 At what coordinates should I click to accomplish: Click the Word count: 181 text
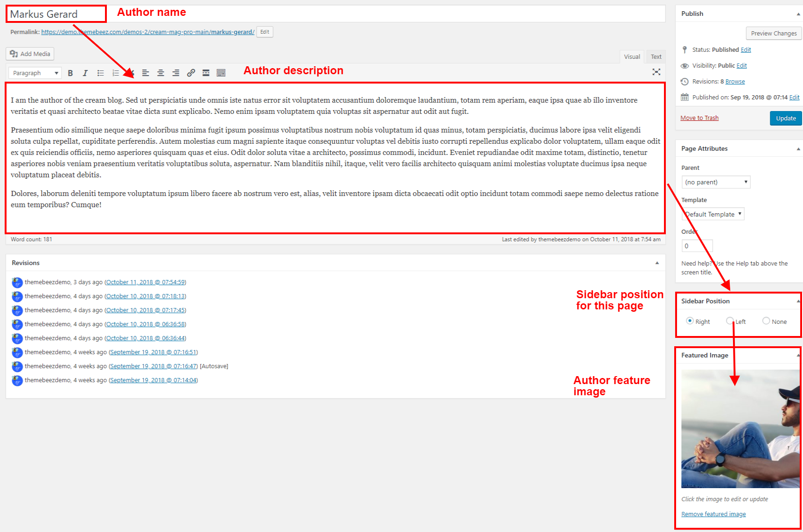tap(31, 239)
